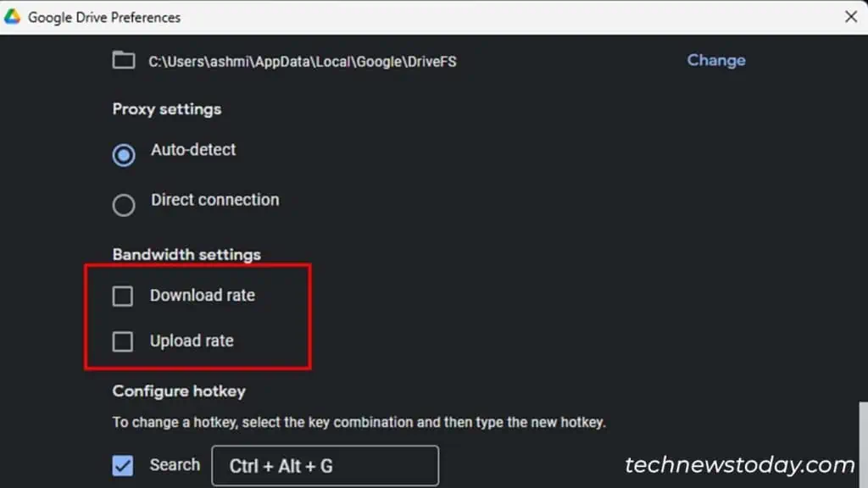Click the Google Drive logo icon
The image size is (868, 488).
[15, 16]
